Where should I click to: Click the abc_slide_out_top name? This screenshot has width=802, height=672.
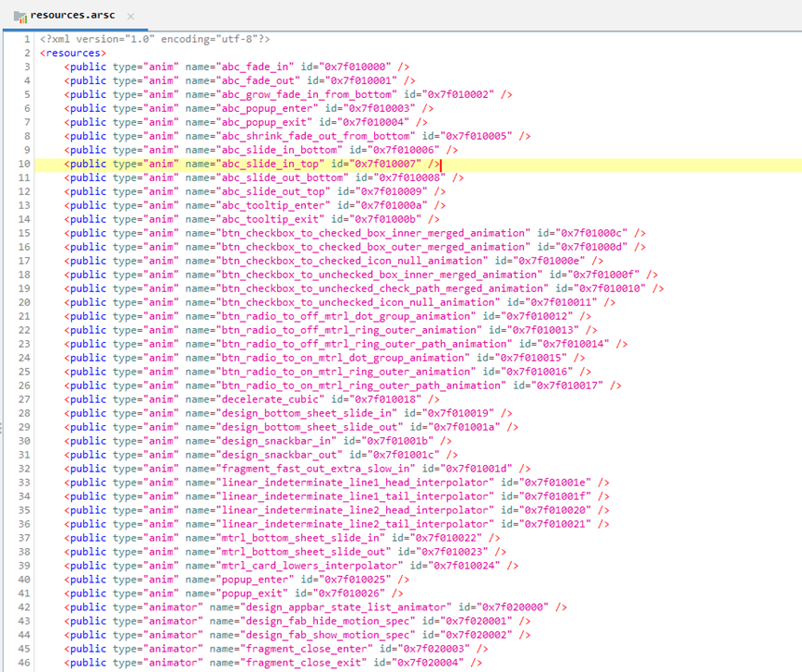(273, 191)
